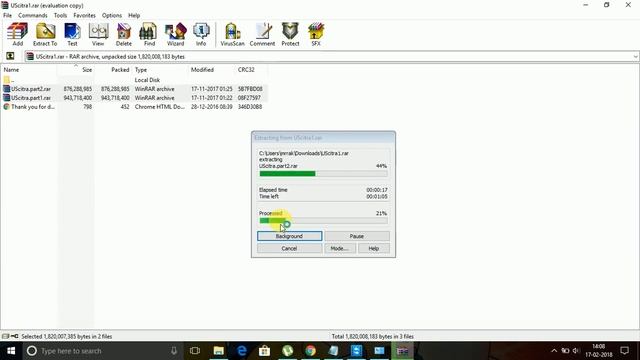Viewport: 640px width, 360px height.
Task: Click the Mode... button
Action: pyautogui.click(x=340, y=248)
